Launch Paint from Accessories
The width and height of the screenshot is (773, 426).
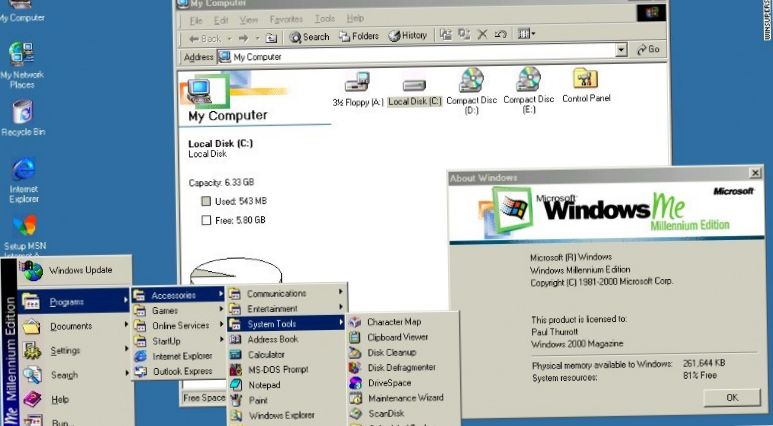click(x=286, y=400)
